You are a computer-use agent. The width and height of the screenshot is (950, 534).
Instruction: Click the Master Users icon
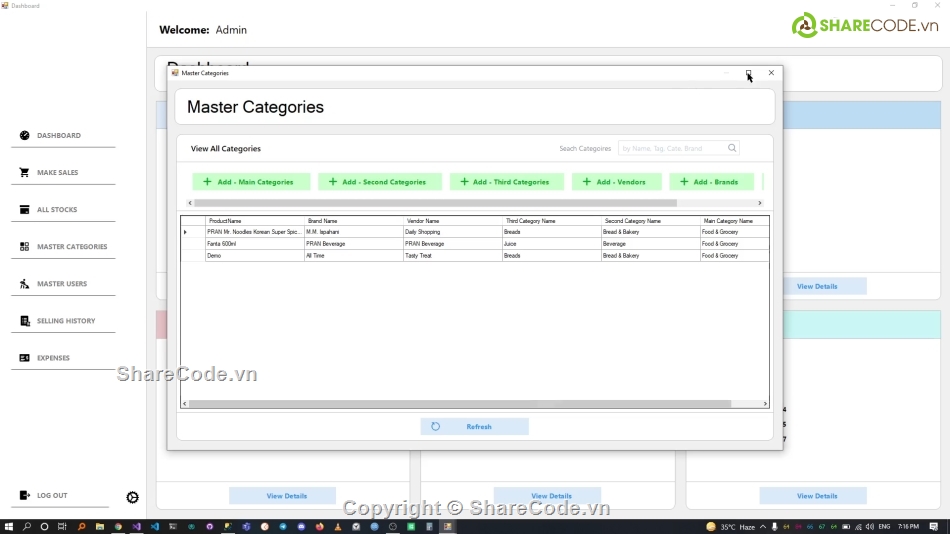click(25, 284)
